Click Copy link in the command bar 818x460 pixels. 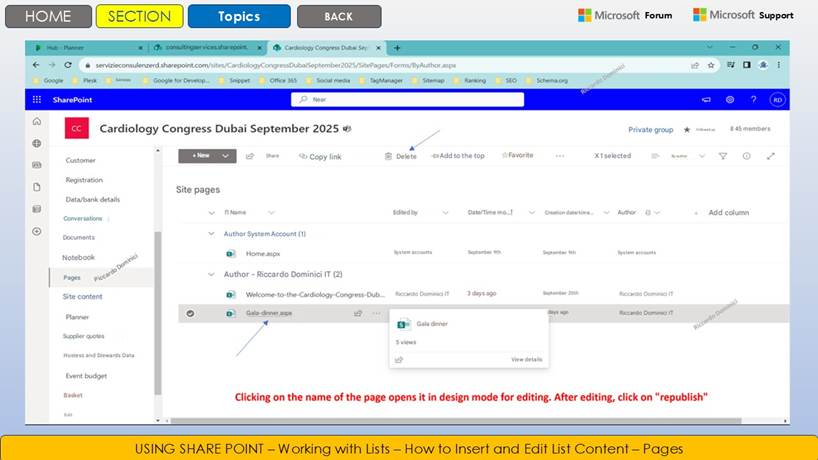(x=320, y=157)
